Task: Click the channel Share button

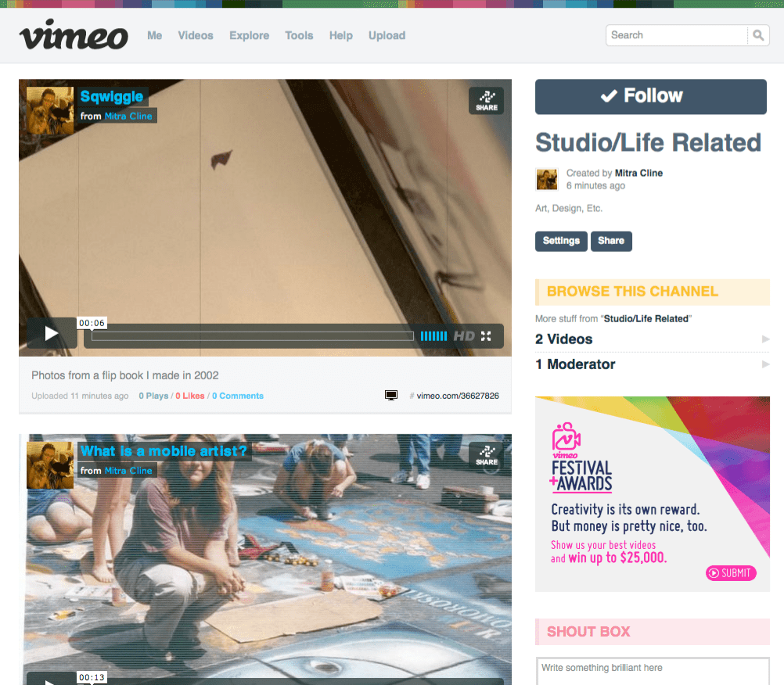Action: click(611, 241)
